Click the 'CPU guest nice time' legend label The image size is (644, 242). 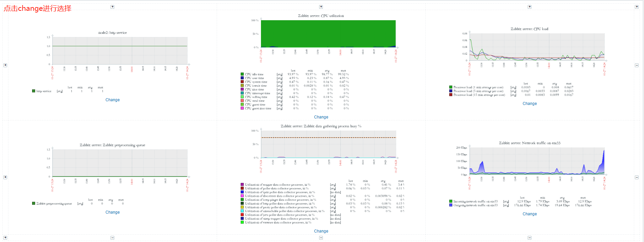pos(258,108)
